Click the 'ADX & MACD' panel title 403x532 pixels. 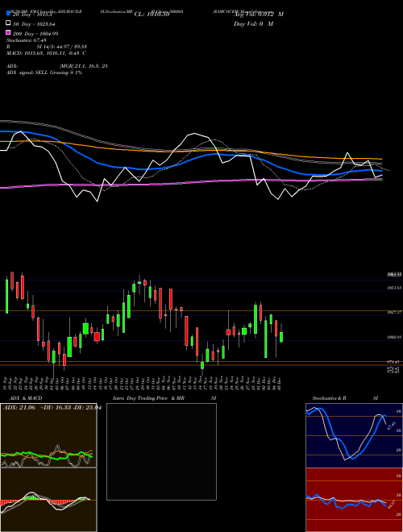26,398
